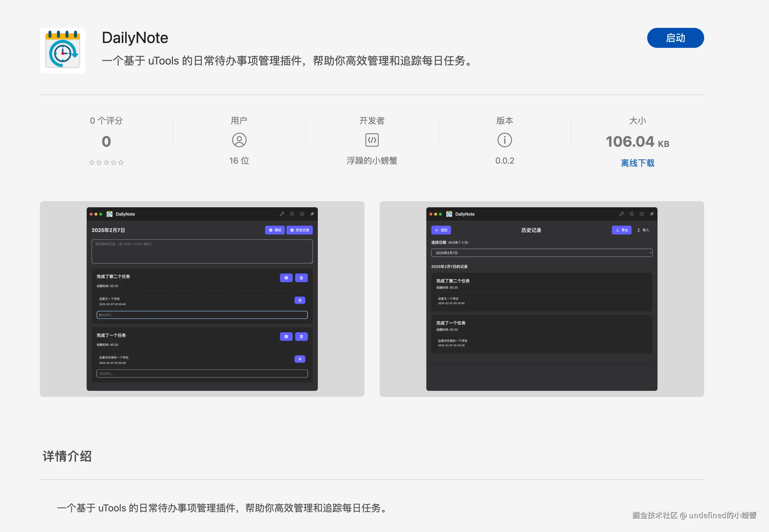This screenshot has height=532, width=769.
Task: Click the pin icon in right screenshot titlebar
Action: click(651, 214)
